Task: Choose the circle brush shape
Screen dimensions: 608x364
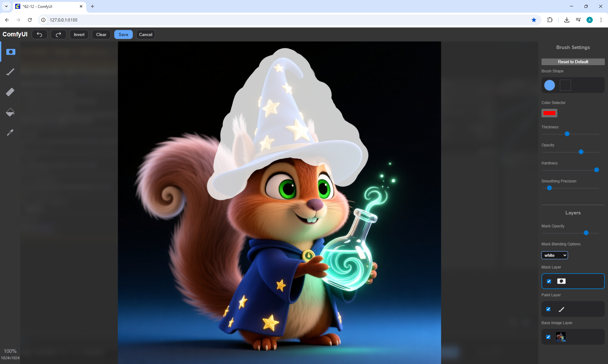Action: click(x=549, y=85)
